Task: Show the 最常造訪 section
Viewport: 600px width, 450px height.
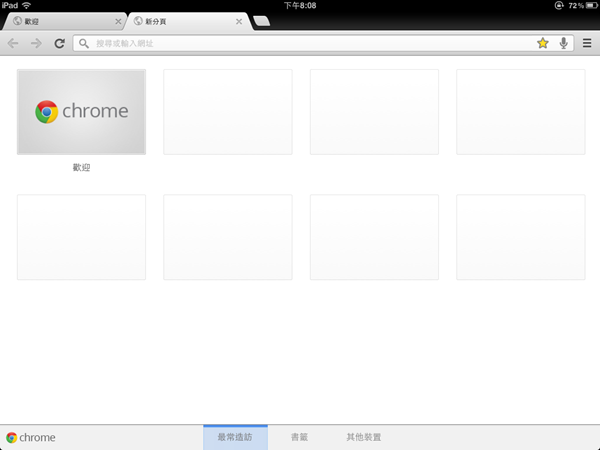Action: 235,437
